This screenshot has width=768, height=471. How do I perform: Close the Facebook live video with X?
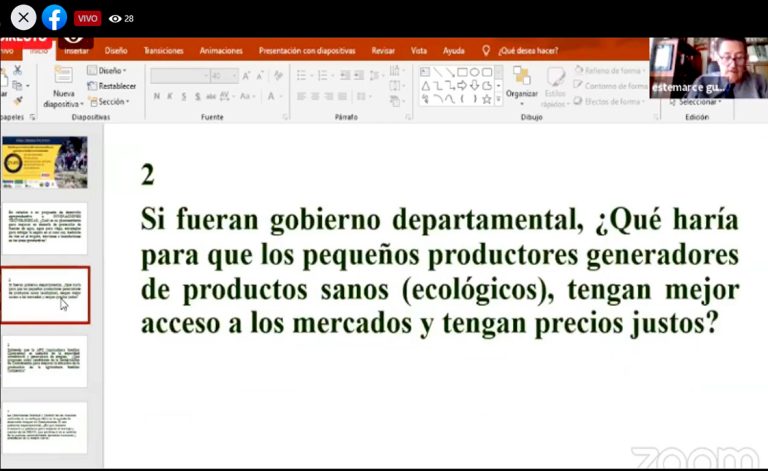tap(23, 18)
